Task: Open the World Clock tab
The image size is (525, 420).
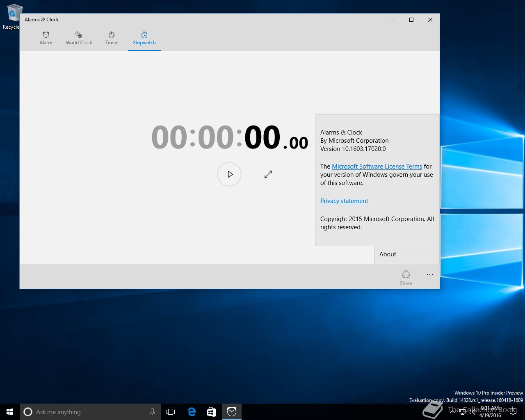Action: pyautogui.click(x=79, y=38)
